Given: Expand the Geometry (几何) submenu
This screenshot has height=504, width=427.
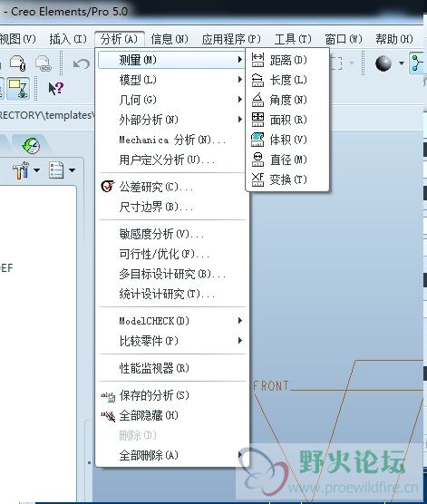Looking at the screenshot, I should pyautogui.click(x=172, y=100).
